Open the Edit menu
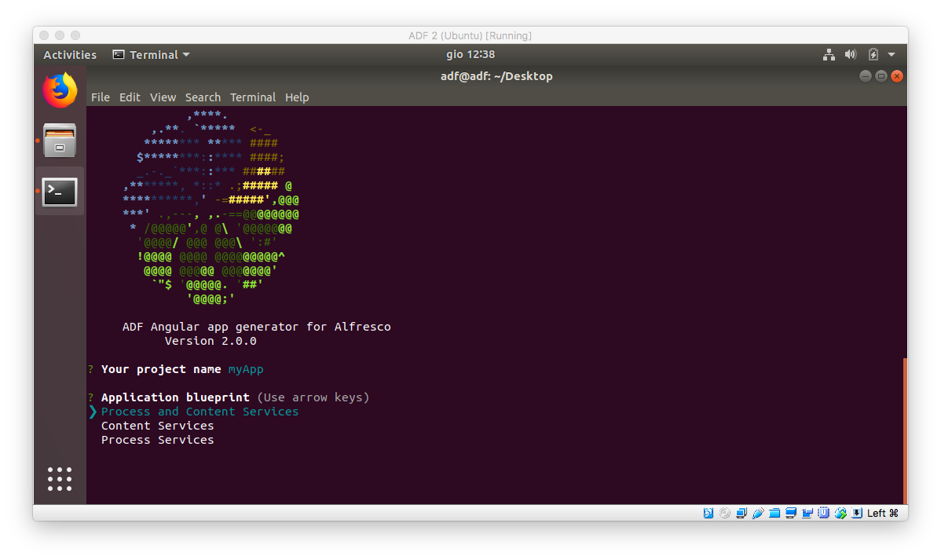Image resolution: width=941 pixels, height=560 pixels. (130, 97)
